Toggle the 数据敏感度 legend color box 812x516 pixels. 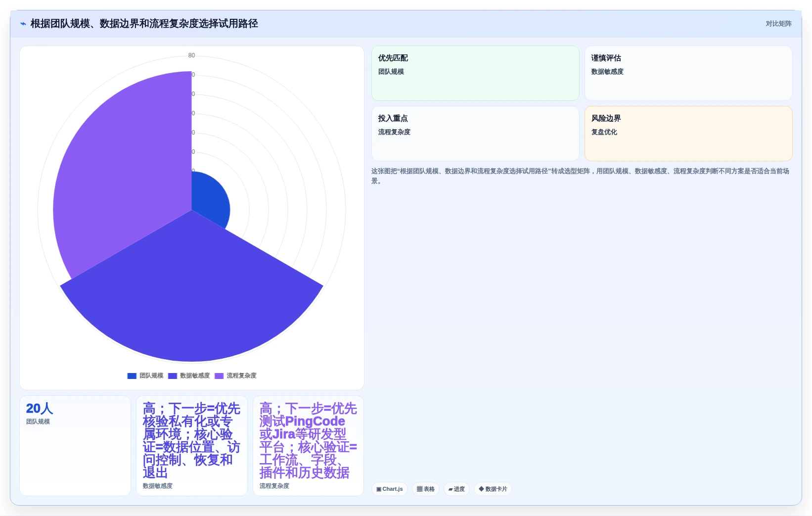[x=173, y=376]
